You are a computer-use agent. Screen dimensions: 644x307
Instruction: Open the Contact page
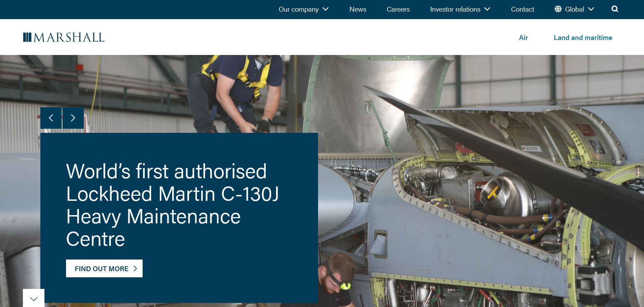(522, 9)
